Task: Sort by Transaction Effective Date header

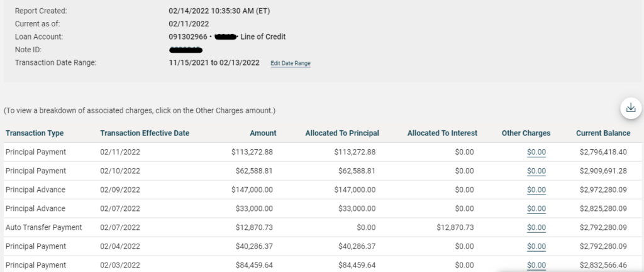Action: point(145,133)
